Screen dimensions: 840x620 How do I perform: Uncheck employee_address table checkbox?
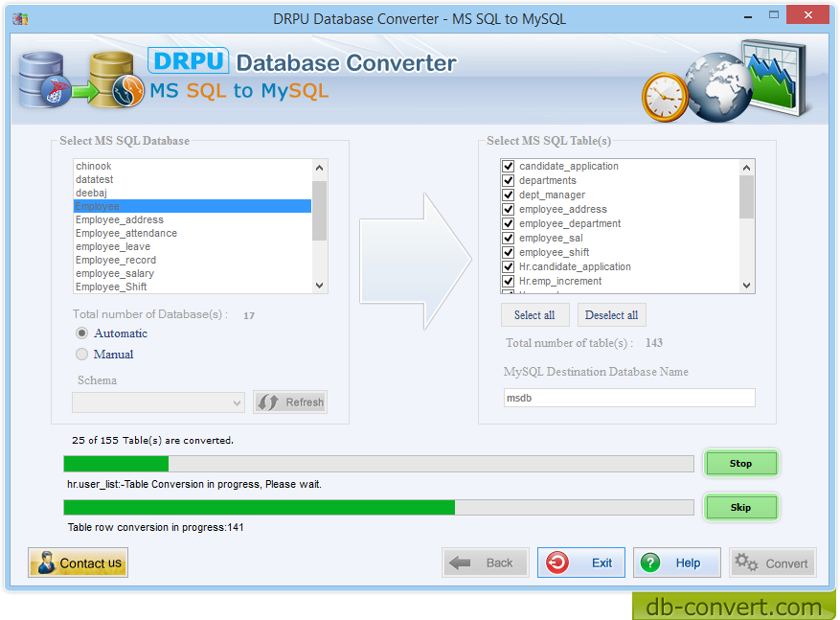[509, 209]
